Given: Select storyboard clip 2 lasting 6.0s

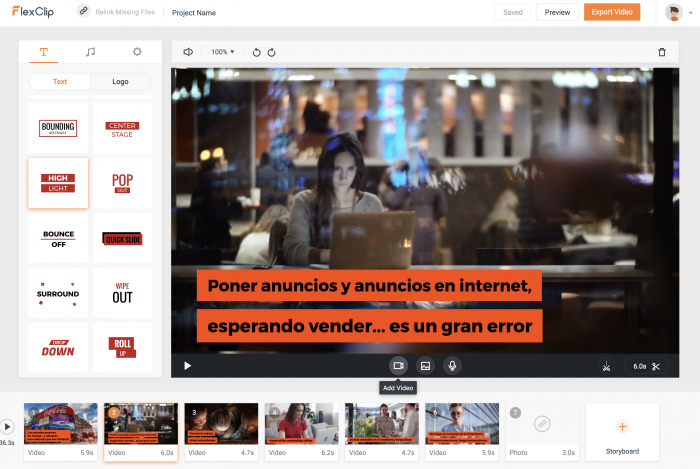Looking at the screenshot, I should point(141,432).
